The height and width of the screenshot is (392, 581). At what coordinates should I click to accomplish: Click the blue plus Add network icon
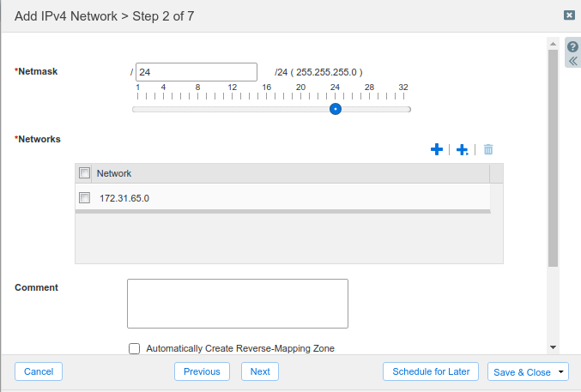[x=436, y=149]
